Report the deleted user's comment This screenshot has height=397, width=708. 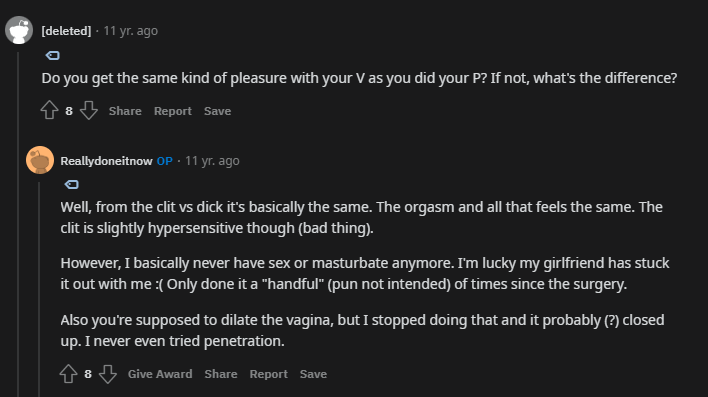172,111
